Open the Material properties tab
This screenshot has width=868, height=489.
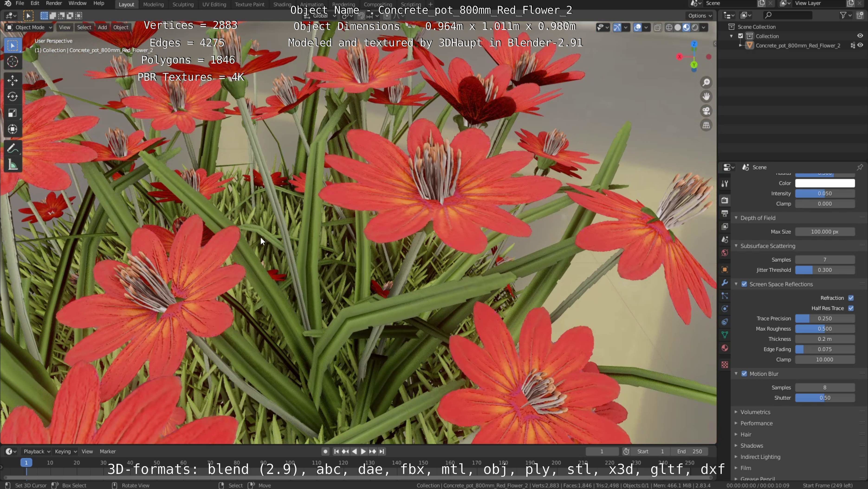[725, 348]
